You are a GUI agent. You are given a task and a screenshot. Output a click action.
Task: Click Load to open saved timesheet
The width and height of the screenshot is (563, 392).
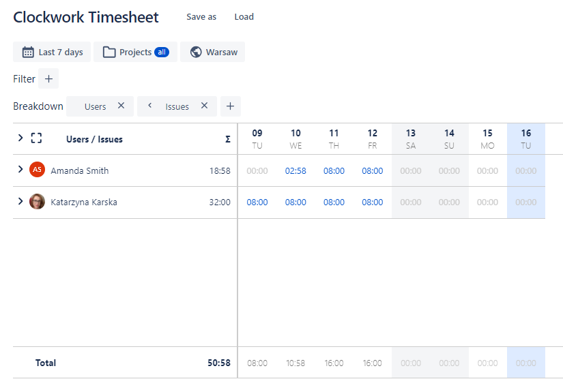[x=244, y=17]
